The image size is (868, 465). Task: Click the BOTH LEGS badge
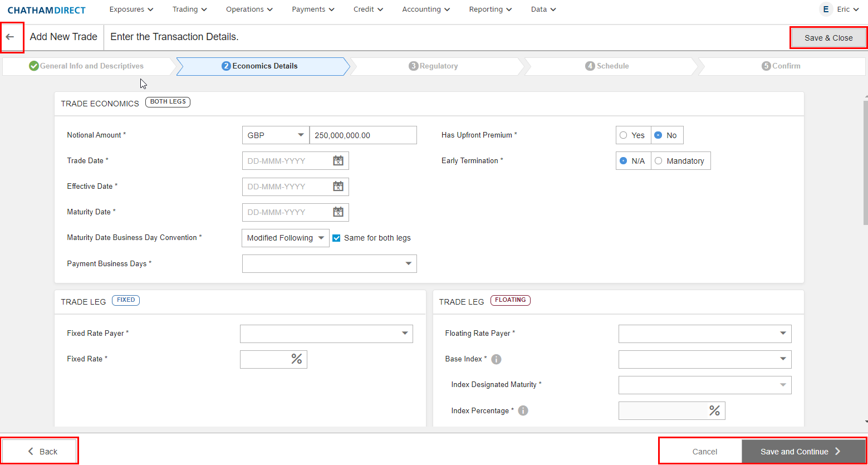point(168,102)
